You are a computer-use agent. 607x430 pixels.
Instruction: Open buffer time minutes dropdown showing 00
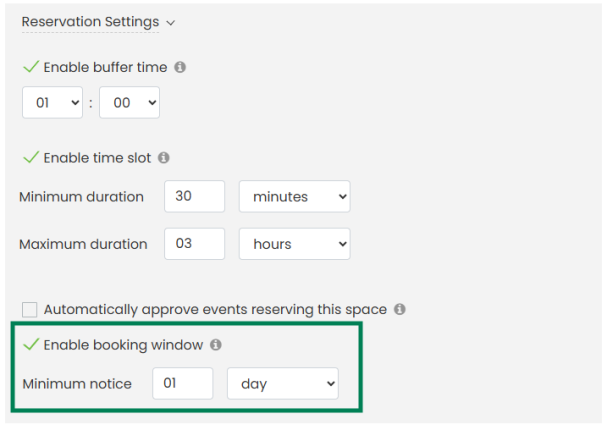point(129,102)
